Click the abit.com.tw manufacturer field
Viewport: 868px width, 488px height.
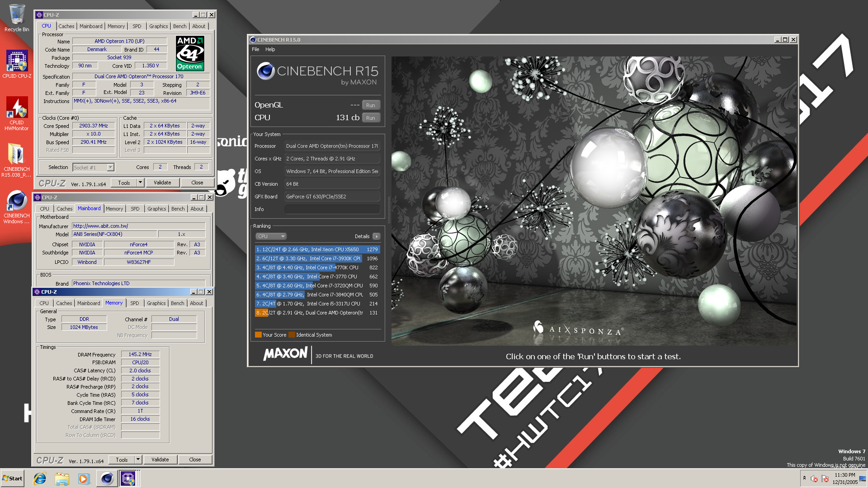[139, 226]
